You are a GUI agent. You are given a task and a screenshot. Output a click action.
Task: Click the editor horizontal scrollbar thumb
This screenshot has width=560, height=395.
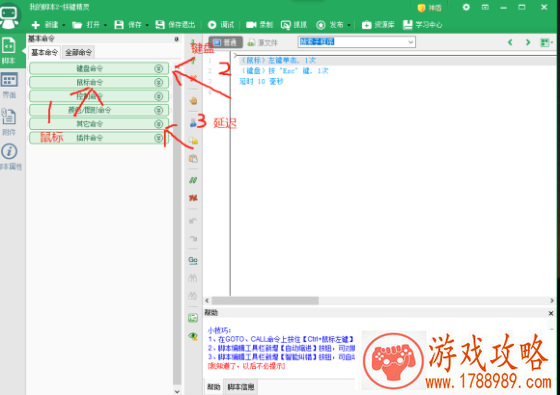(265, 301)
